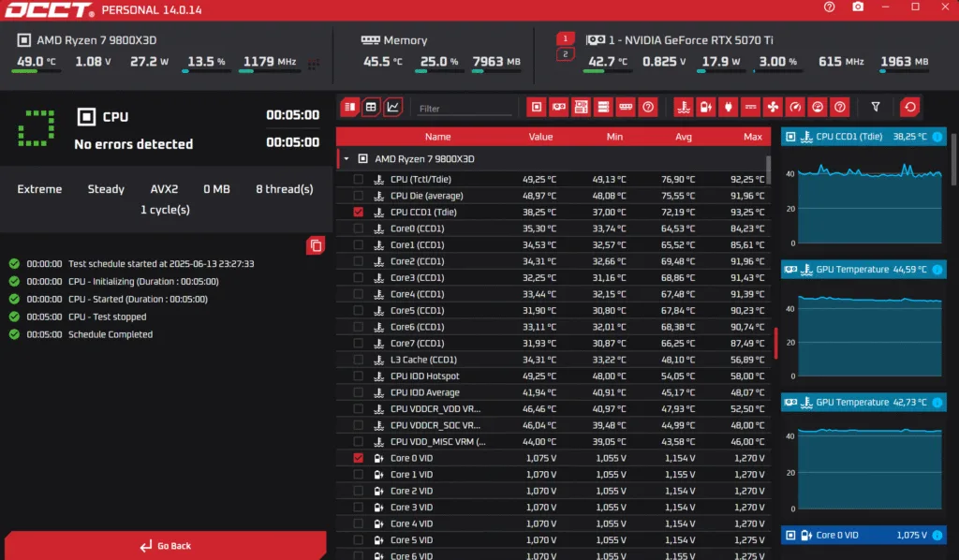This screenshot has width=959, height=560.
Task: Check the Core0 (CCD1) checkbox
Action: [359, 228]
